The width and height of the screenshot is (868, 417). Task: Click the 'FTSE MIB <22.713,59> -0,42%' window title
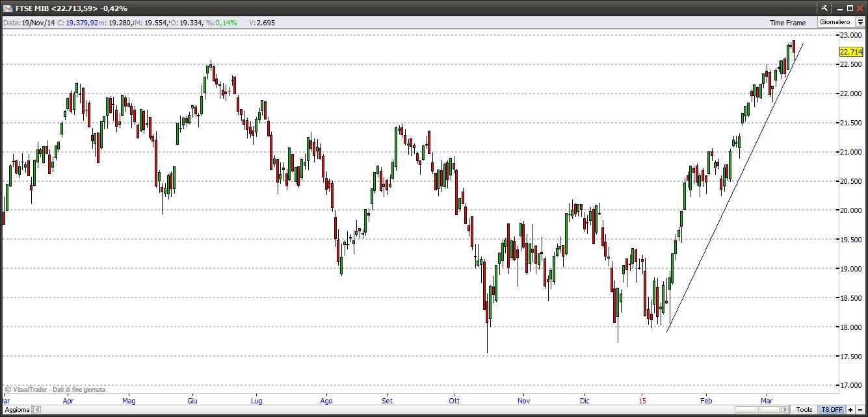click(x=72, y=8)
